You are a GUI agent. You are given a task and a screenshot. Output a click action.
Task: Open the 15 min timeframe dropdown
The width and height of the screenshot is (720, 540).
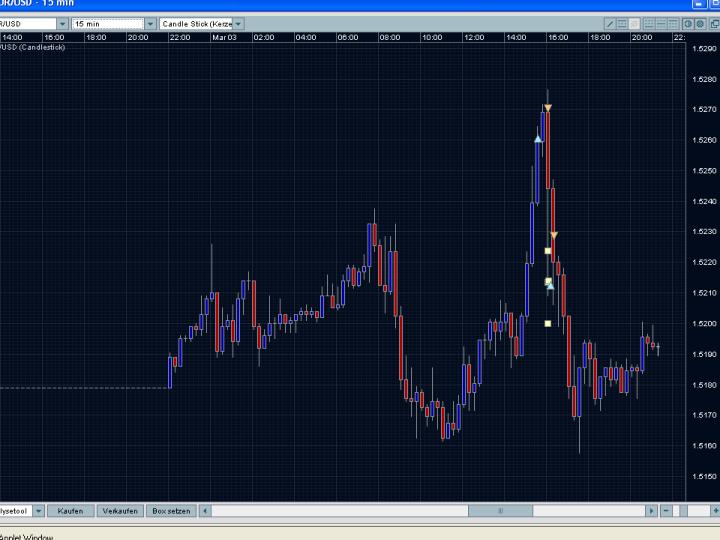point(150,23)
